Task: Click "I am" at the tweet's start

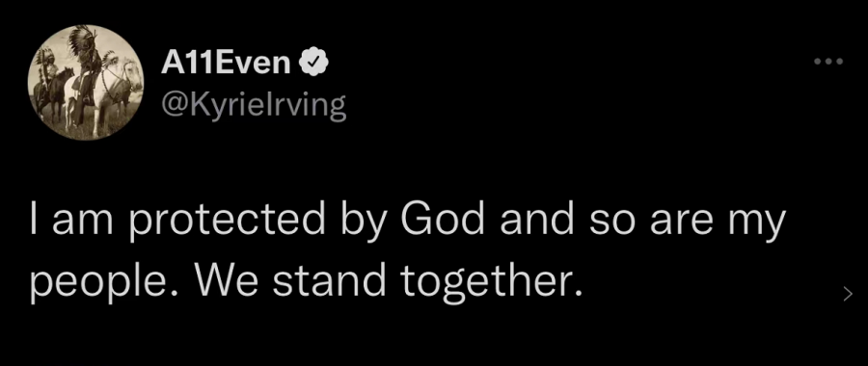Action: tap(71, 221)
